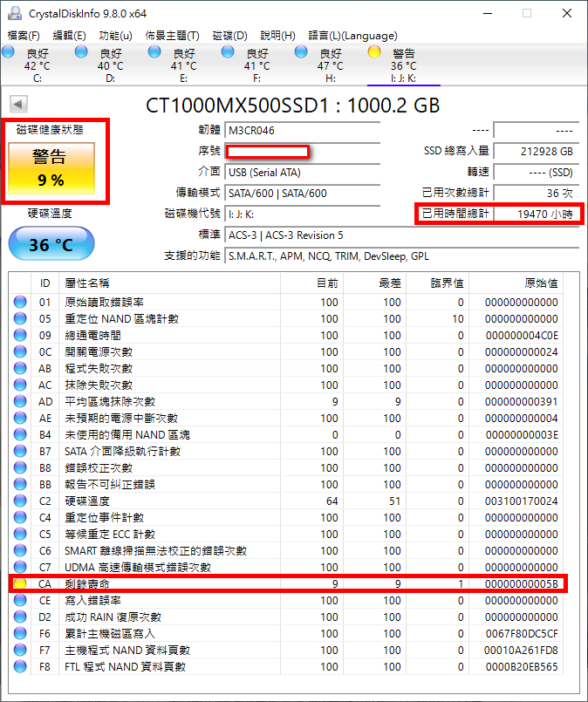Click the transfer mode field SATA/600 | SATA/600
588x702 pixels.
[302, 194]
